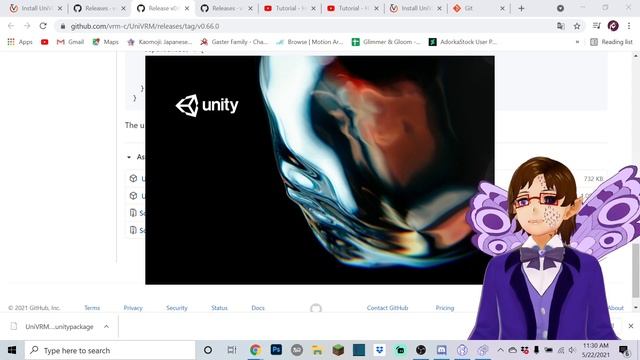The height and width of the screenshot is (360, 640).
Task: Open OBS Studio from the taskbar
Action: 421,350
